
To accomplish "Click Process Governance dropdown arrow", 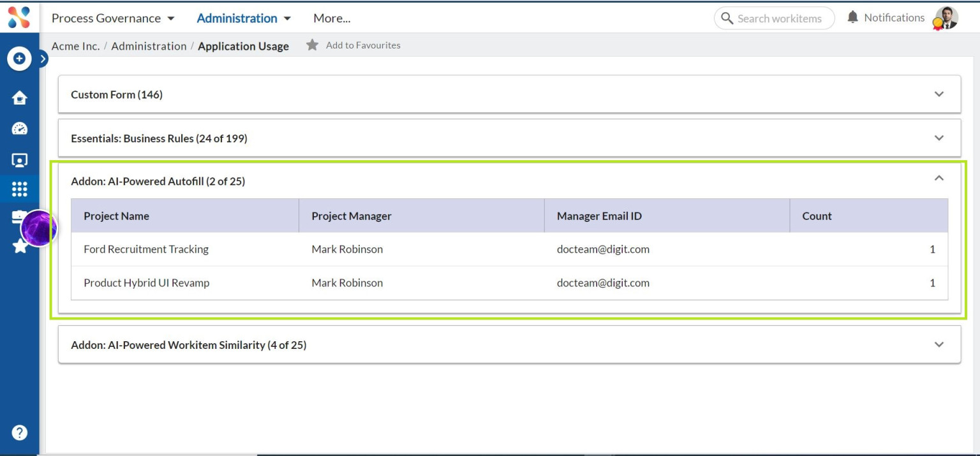I will (170, 19).
